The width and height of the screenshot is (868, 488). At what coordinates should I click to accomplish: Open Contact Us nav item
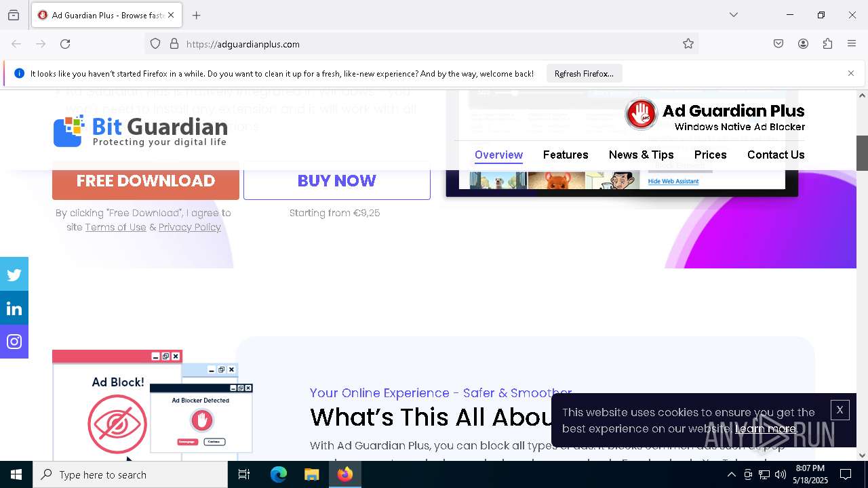point(776,155)
